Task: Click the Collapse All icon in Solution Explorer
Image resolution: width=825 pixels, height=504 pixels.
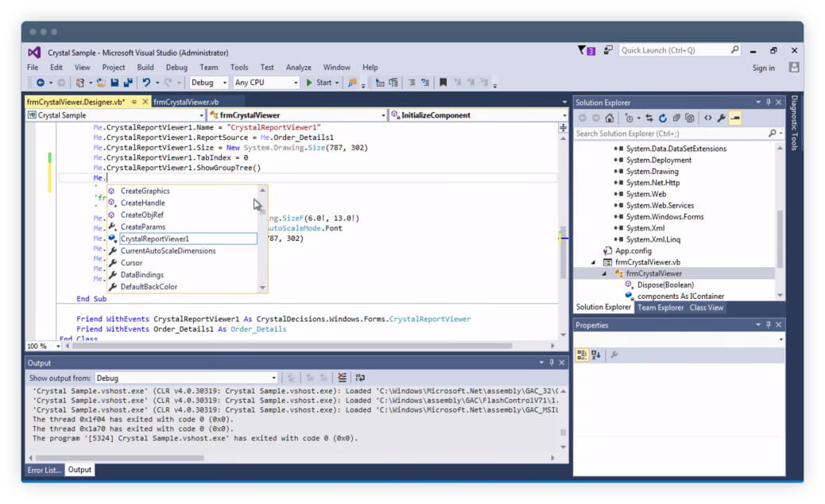Action: (x=676, y=118)
